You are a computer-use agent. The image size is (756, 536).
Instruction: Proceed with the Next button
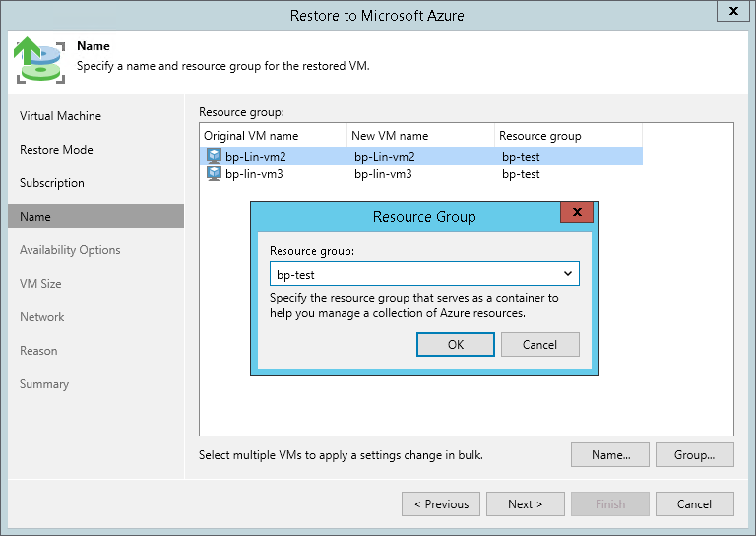[526, 504]
